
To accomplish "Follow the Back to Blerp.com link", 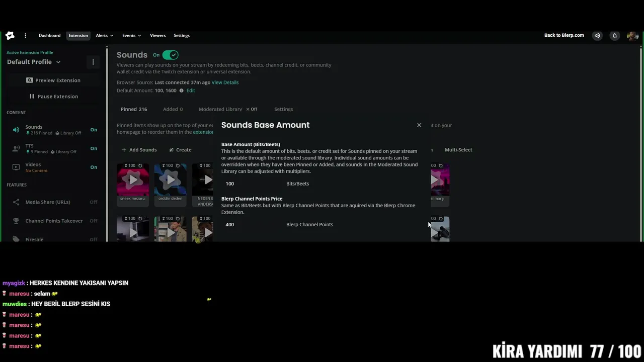I will point(564,36).
